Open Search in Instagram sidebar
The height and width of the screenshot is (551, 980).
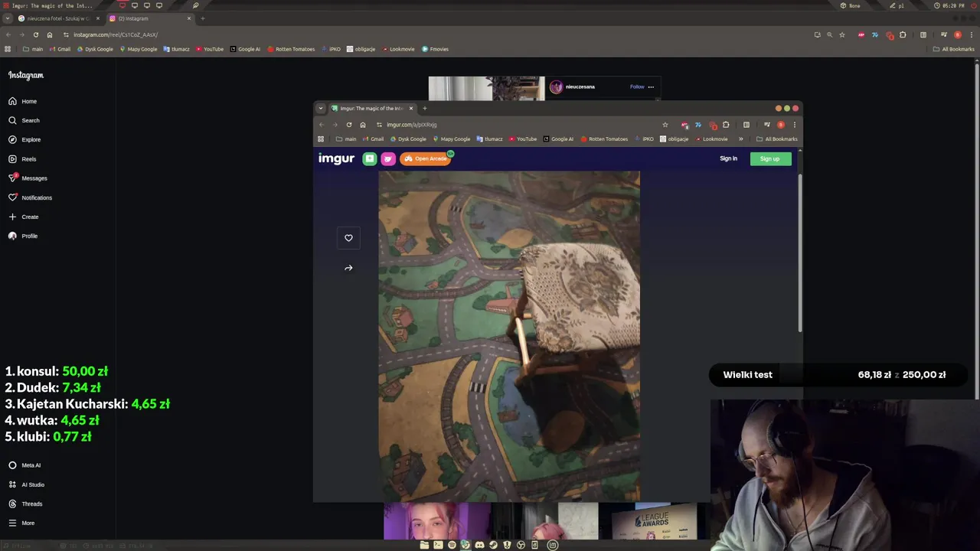pos(24,120)
